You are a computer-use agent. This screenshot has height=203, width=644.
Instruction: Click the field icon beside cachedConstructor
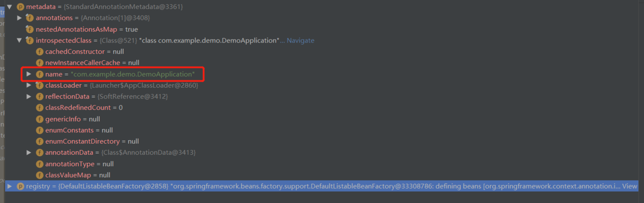(x=39, y=52)
